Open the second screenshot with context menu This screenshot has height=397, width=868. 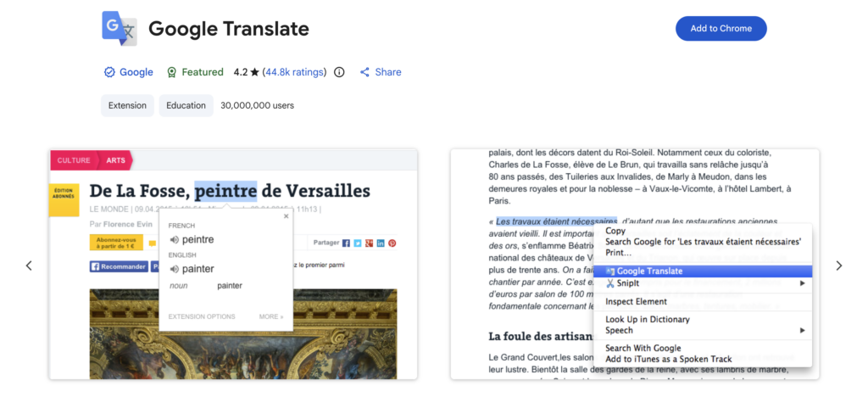[x=635, y=264]
